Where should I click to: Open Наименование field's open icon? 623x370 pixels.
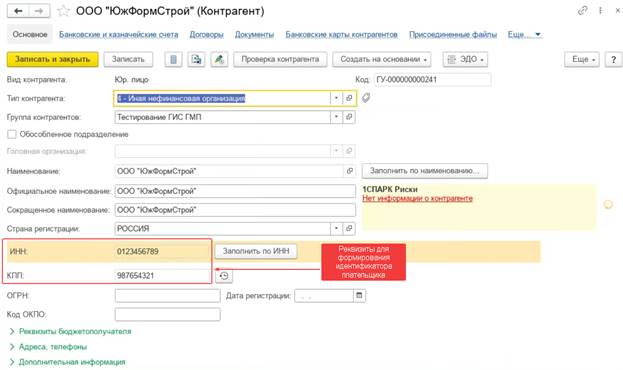click(x=350, y=171)
